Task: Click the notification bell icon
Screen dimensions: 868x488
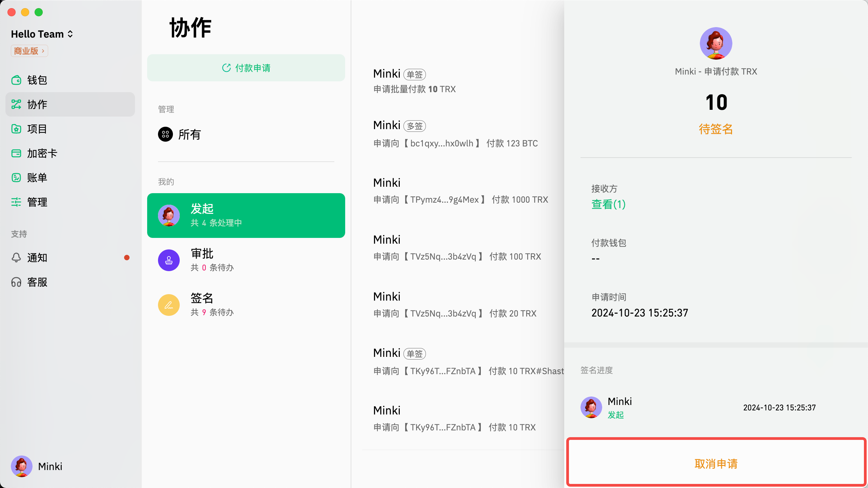Action: click(x=16, y=258)
